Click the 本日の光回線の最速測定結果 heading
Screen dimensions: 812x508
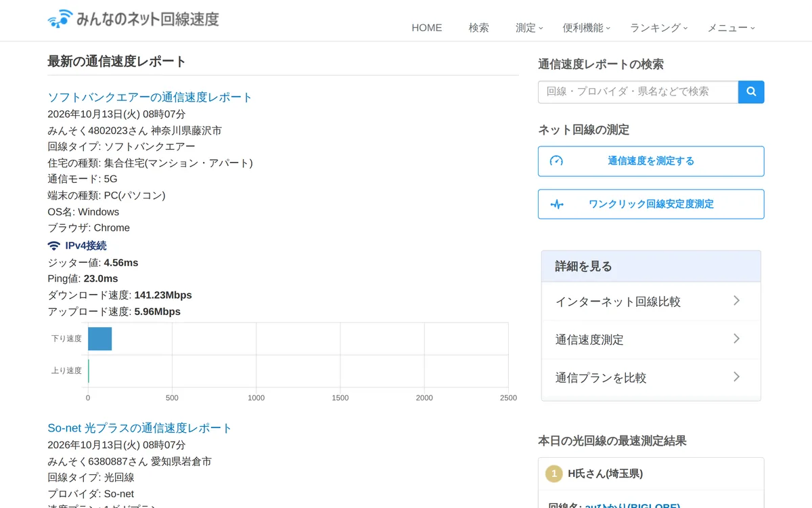pos(612,441)
